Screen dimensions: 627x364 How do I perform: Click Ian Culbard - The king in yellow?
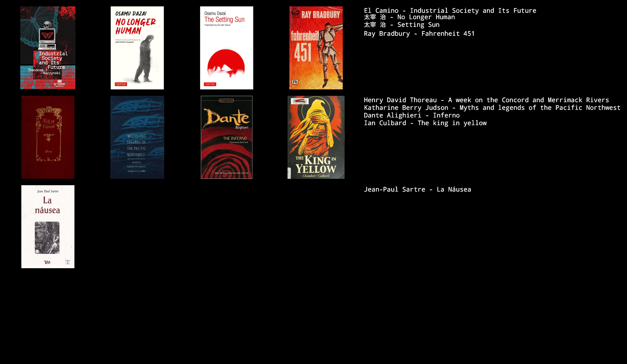tap(425, 123)
